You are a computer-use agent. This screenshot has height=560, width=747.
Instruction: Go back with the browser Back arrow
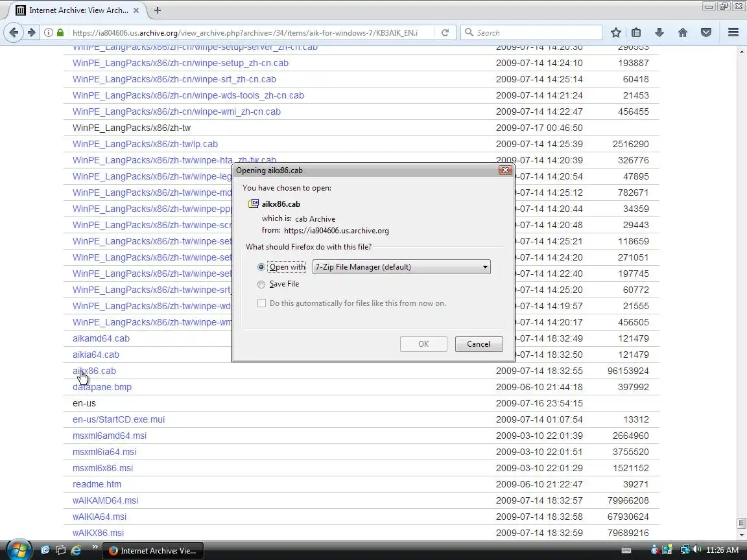coord(14,32)
